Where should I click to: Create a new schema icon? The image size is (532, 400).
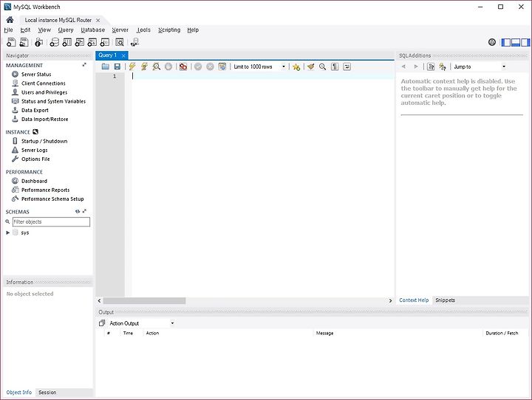tap(54, 42)
